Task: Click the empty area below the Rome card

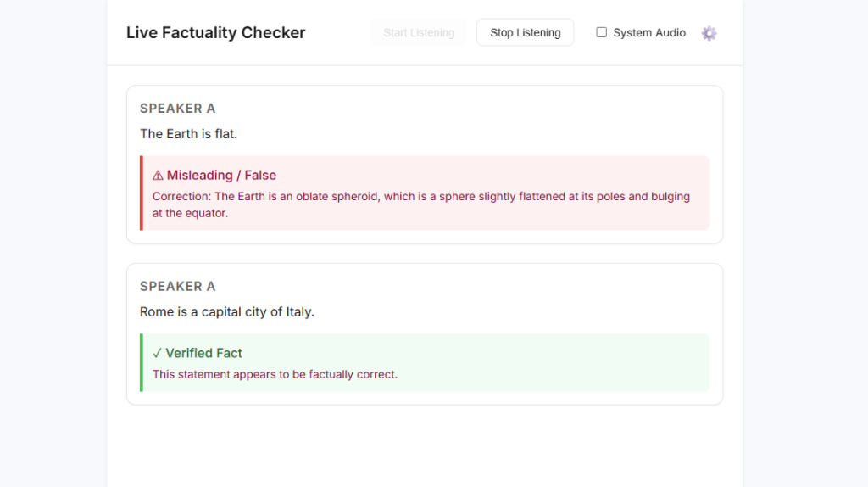Action: coord(424,445)
